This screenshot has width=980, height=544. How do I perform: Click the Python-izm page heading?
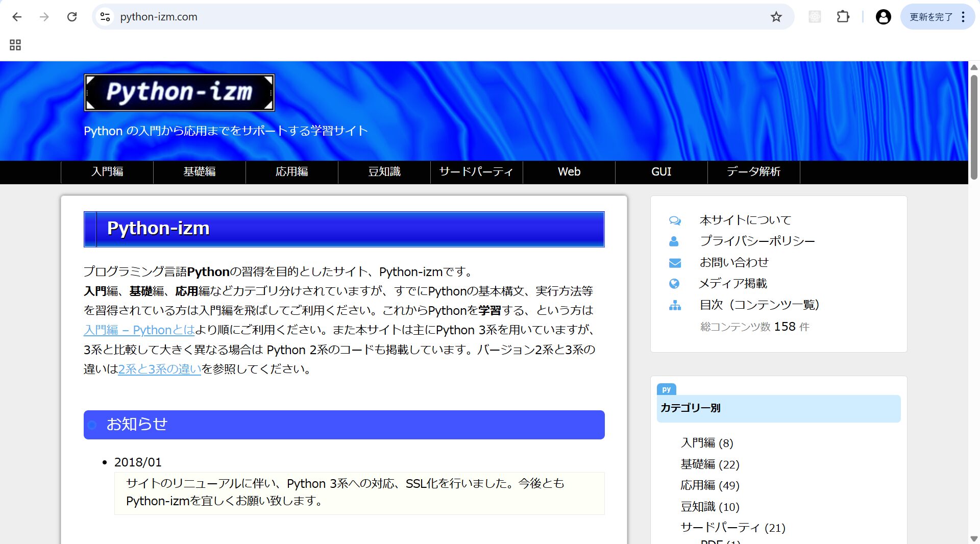tap(344, 229)
